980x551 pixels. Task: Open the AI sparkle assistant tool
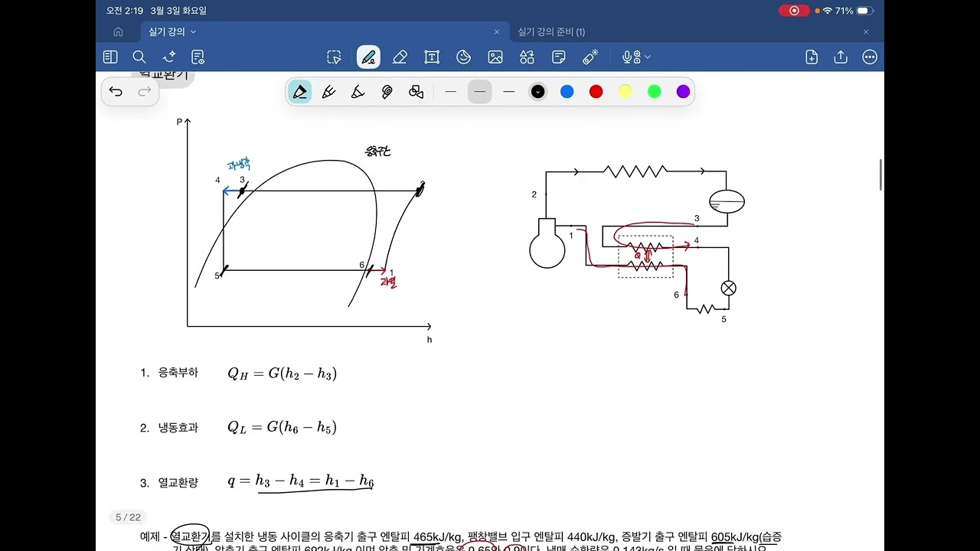coord(169,57)
